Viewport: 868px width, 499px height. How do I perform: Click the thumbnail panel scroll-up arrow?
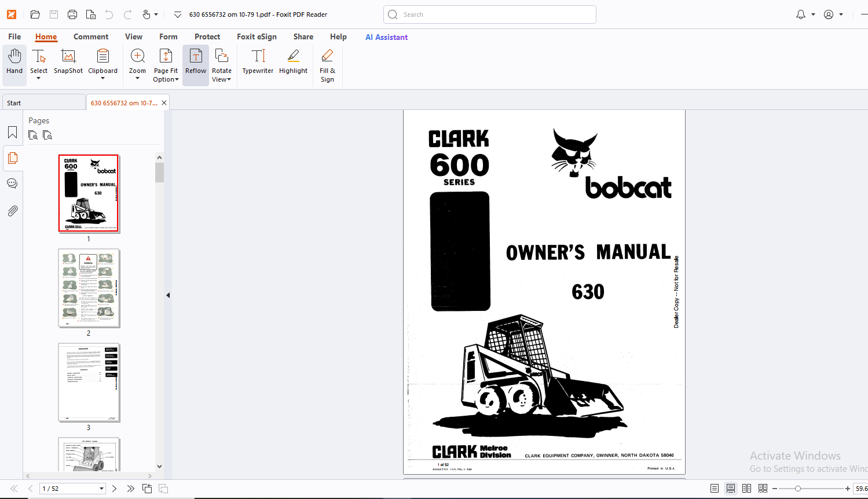pos(159,157)
